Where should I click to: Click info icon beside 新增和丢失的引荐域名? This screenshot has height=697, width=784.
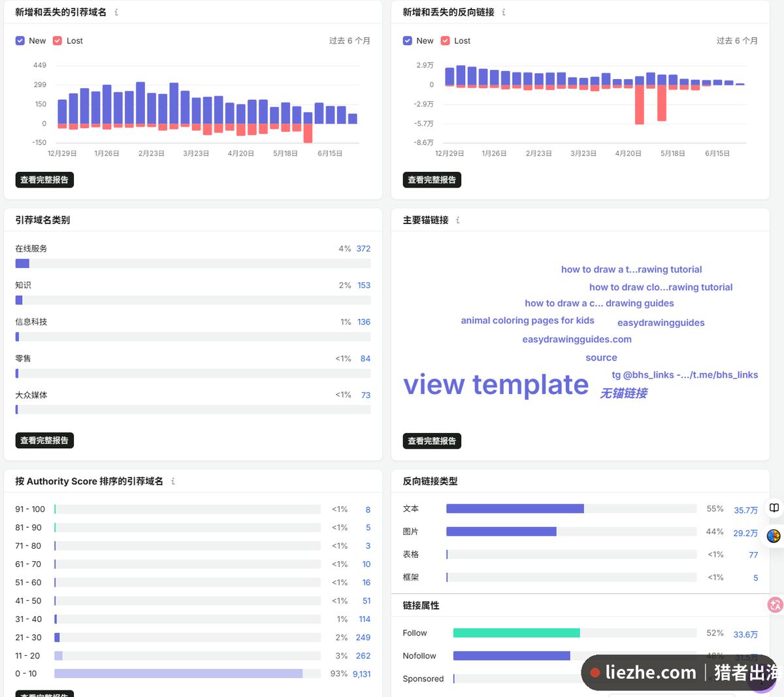(x=116, y=12)
